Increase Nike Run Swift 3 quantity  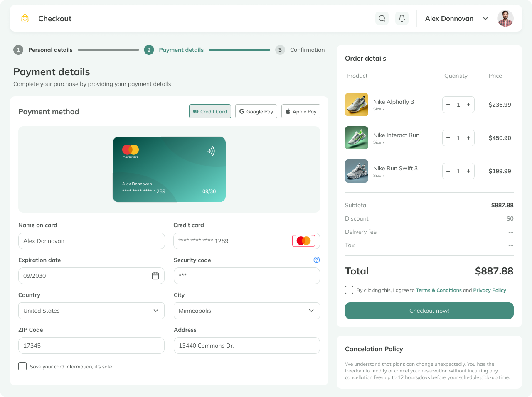tap(468, 171)
